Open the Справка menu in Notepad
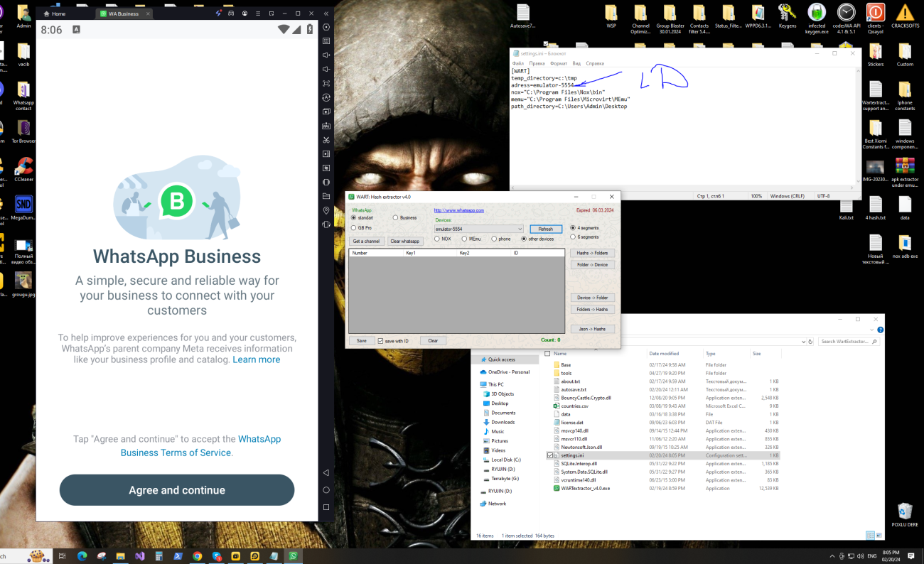This screenshot has width=924, height=564. 595,63
